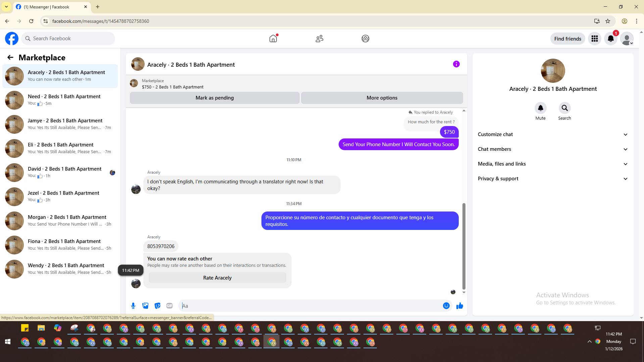The height and width of the screenshot is (362, 644).
Task: Open the Morgan apartment conversation
Action: (60, 221)
